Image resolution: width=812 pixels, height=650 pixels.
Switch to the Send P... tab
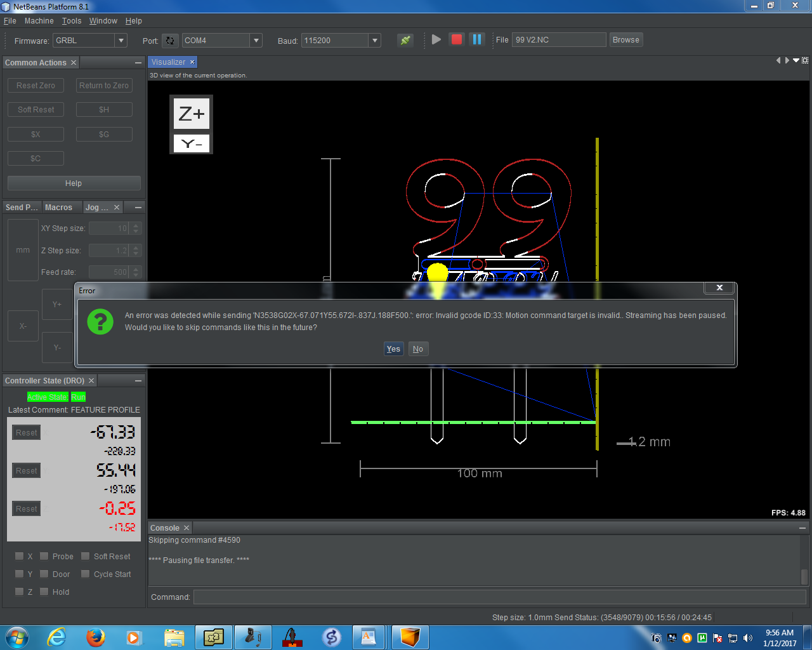[x=22, y=208]
